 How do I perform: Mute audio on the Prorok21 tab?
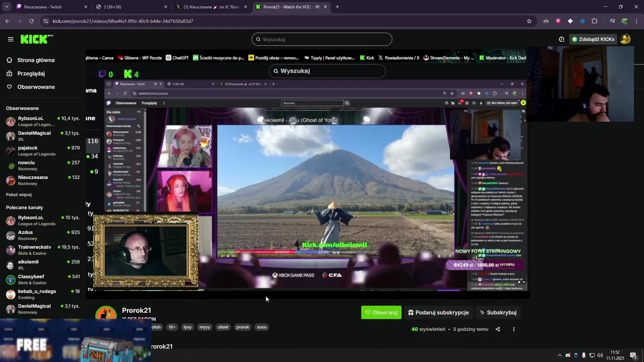tap(317, 7)
